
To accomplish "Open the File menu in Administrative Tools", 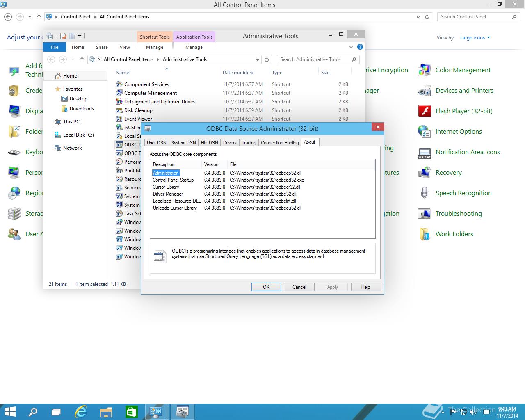I will point(55,47).
